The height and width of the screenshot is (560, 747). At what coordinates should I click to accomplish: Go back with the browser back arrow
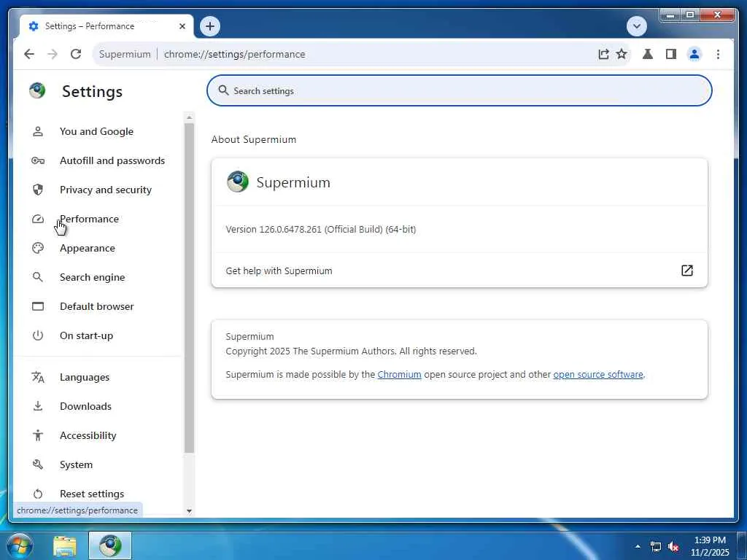pyautogui.click(x=29, y=54)
